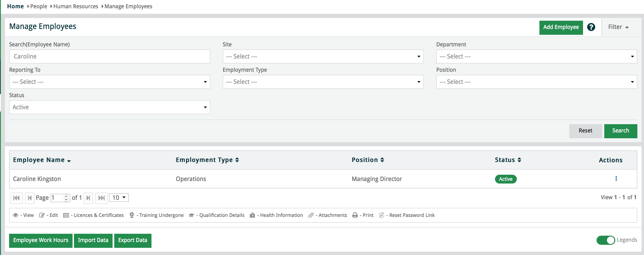Open the three-dot actions menu for Caroline Kingston

pyautogui.click(x=616, y=179)
